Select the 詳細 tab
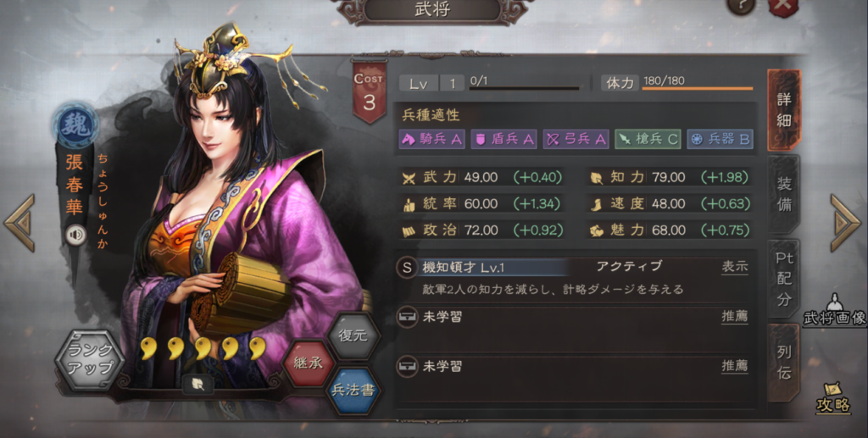Screen dimensions: 868x438 click(x=784, y=110)
